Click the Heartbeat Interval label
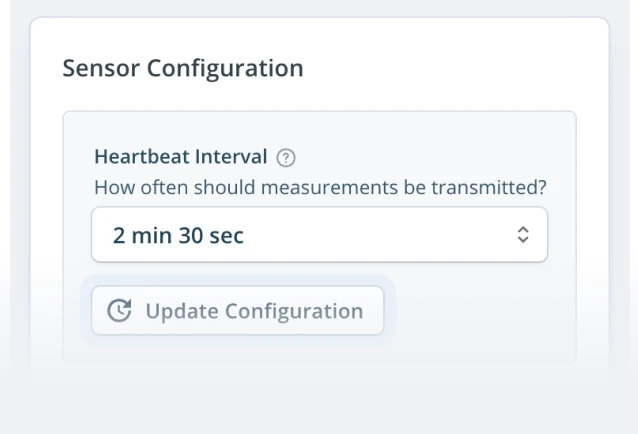The height and width of the screenshot is (434, 638). (180, 157)
